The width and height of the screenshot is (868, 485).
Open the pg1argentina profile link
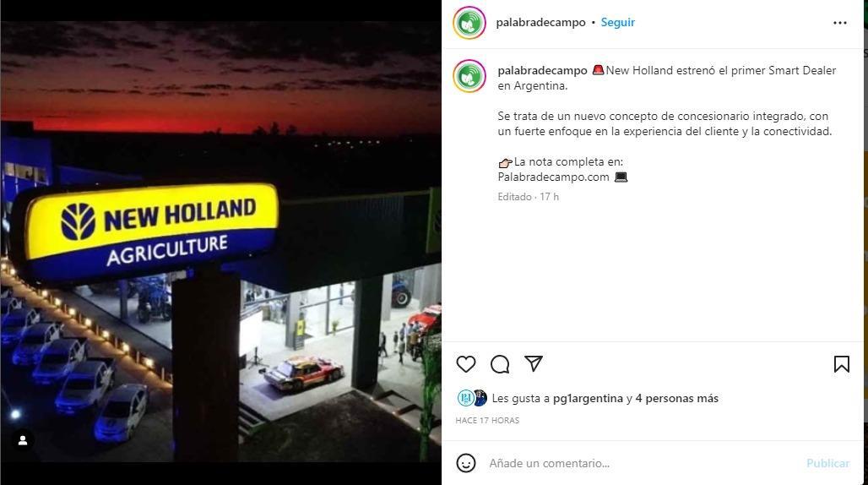point(588,398)
